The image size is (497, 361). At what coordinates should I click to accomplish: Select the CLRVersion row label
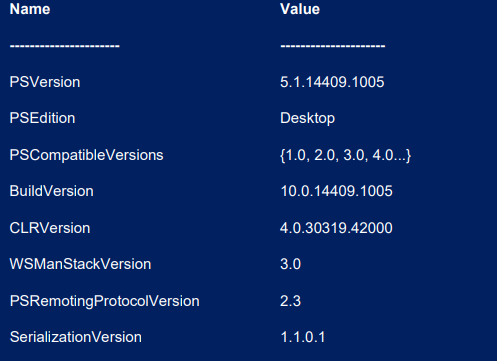(x=50, y=228)
